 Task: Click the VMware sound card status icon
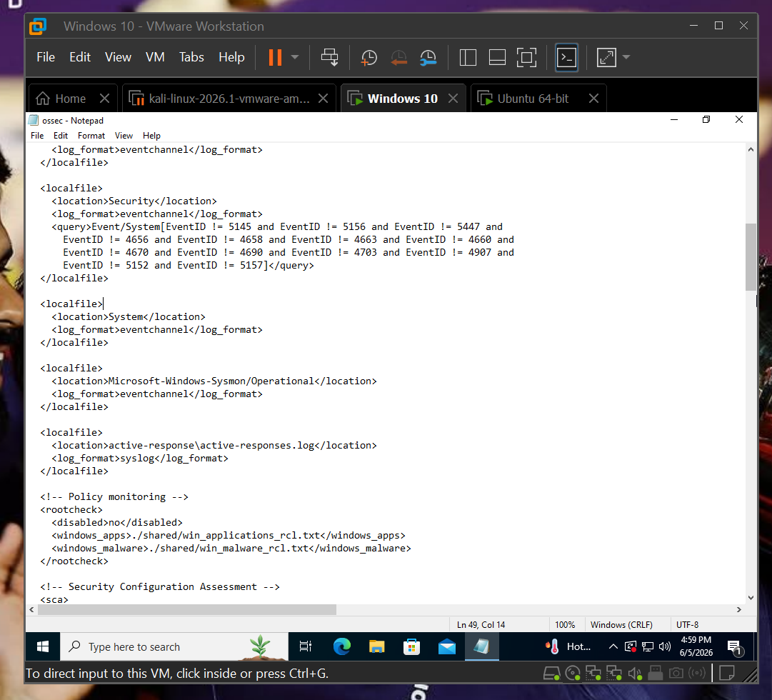pyautogui.click(x=635, y=673)
